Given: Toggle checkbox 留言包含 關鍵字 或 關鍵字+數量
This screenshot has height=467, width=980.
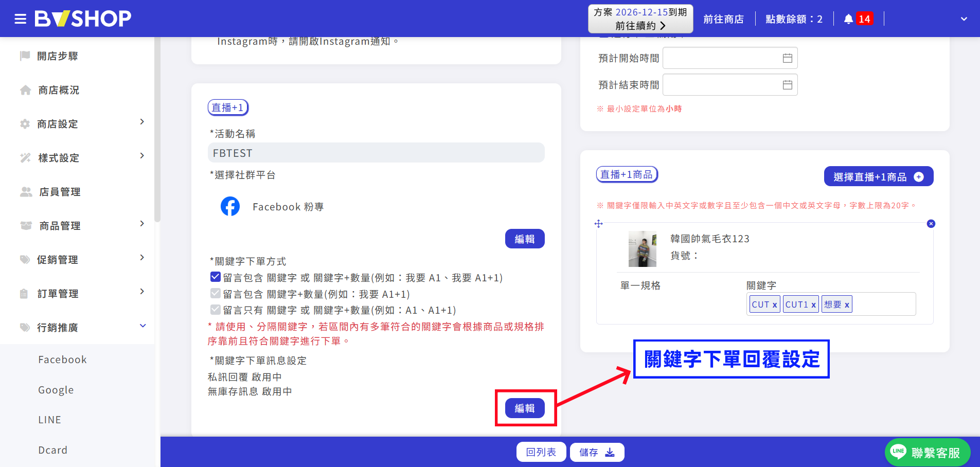Looking at the screenshot, I should point(216,277).
